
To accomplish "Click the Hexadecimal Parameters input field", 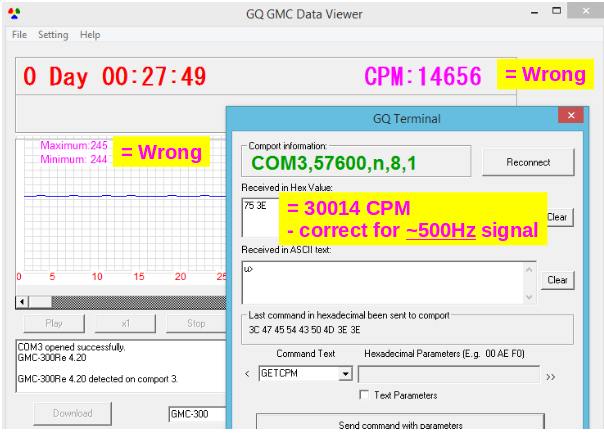I will pos(449,374).
